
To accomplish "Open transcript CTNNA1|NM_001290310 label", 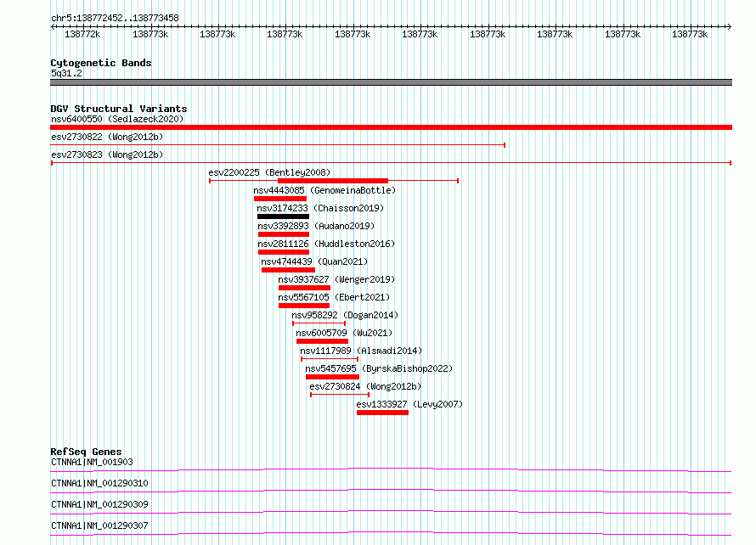I will [x=99, y=483].
